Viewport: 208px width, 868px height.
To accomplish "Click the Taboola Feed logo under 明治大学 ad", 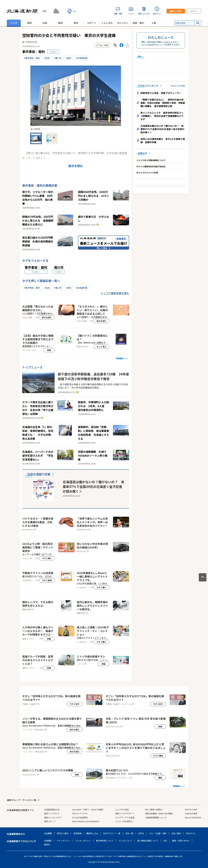I will pyautogui.click(x=122, y=358).
